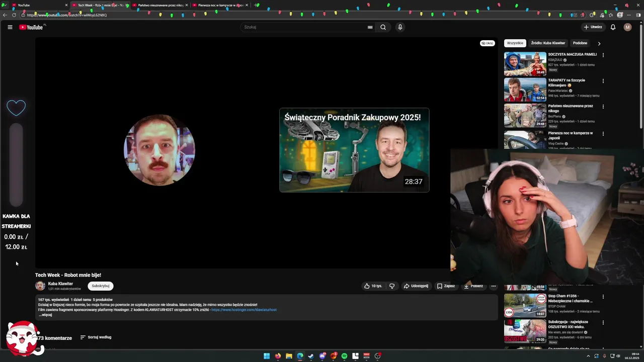Open Stop Cham #1356 thumbnail
644x362 pixels.
(525, 305)
